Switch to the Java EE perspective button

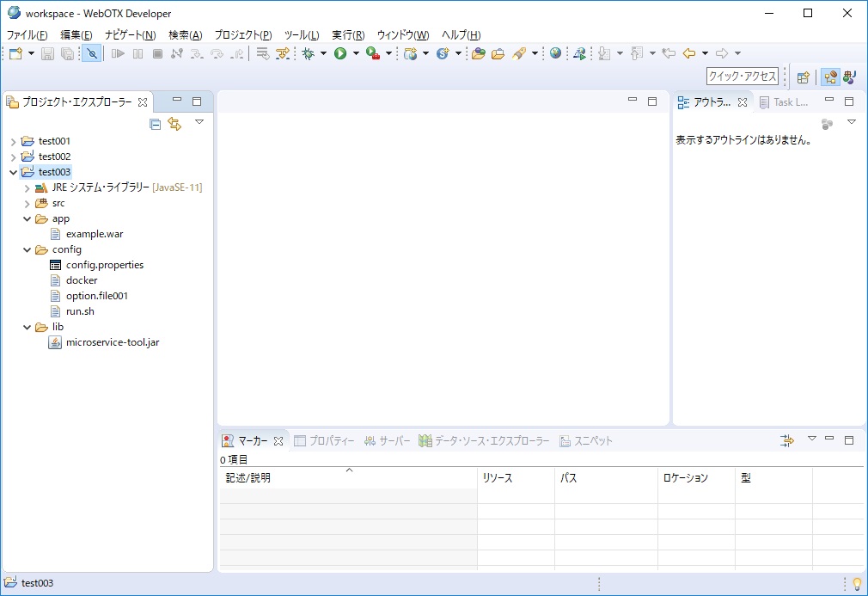[830, 77]
